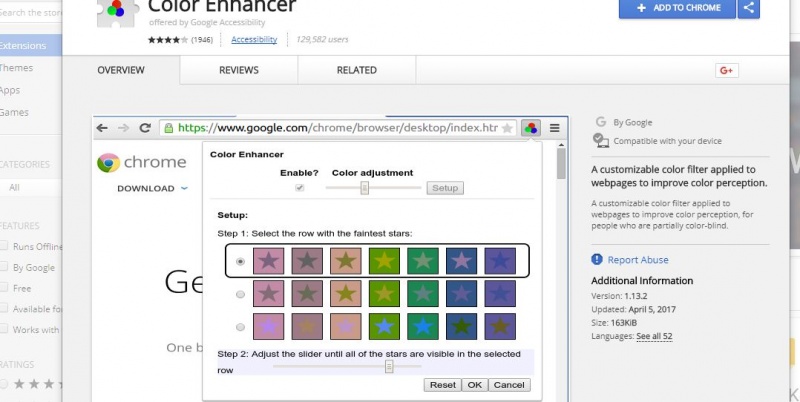Check the Runs Offline filter
Image resolution: width=800 pixels, height=402 pixels.
(4, 246)
